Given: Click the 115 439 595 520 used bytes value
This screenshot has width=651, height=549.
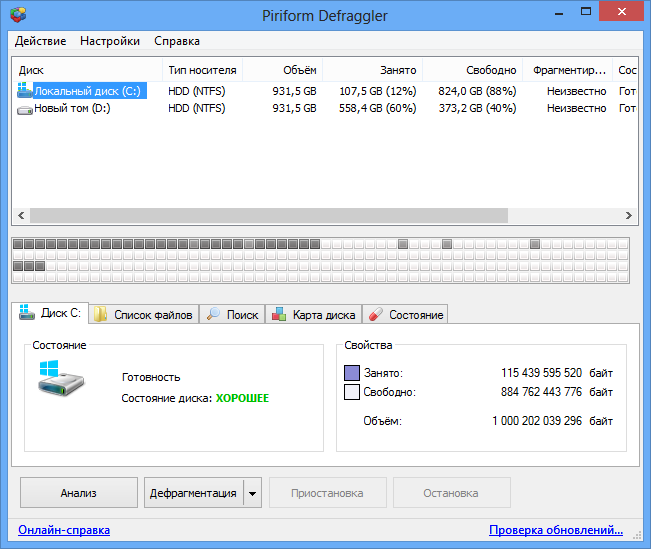Looking at the screenshot, I should click(541, 373).
